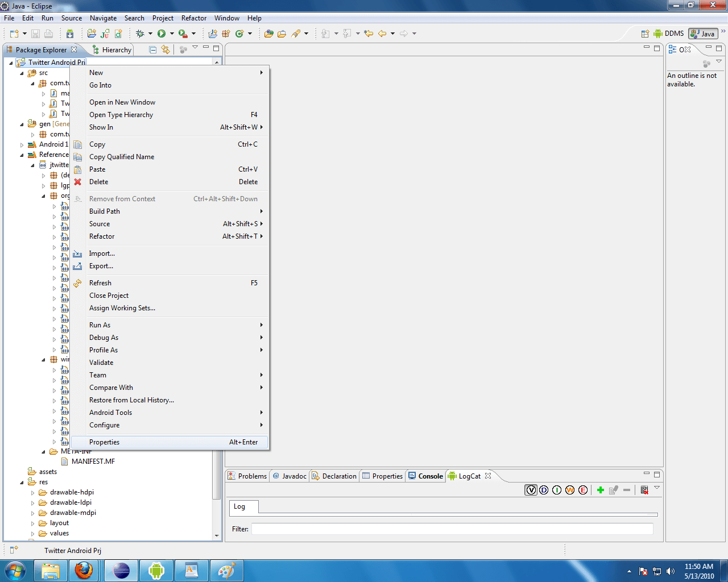Click Collapse All in Package Explorer
The height and width of the screenshot is (582, 728).
[152, 49]
